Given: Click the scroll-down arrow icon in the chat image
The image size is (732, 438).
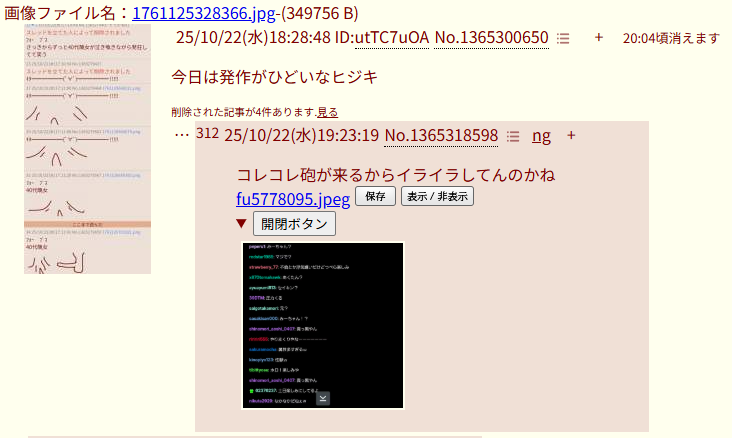Looking at the screenshot, I should (323, 398).
